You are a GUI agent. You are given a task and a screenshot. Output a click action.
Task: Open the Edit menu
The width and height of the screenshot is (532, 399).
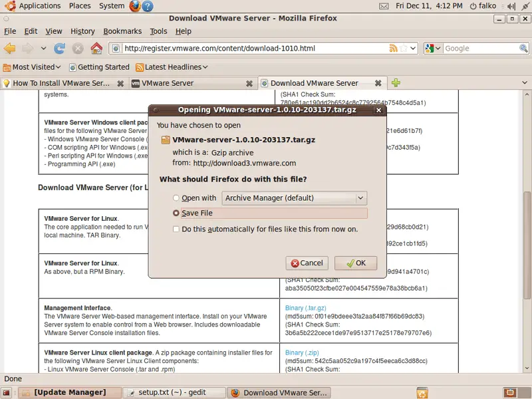[x=31, y=31]
